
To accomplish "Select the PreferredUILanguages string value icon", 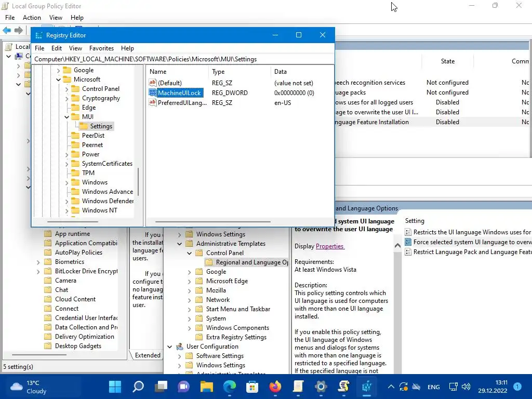I will click(153, 102).
